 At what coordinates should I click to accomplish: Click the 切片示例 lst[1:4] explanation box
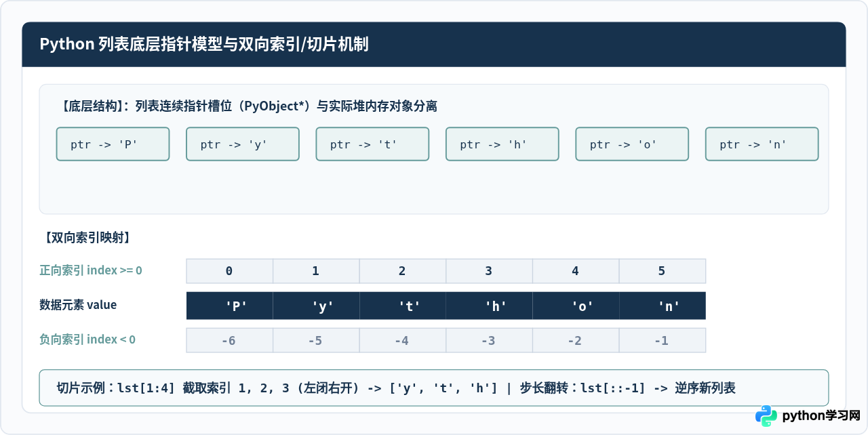(x=434, y=388)
